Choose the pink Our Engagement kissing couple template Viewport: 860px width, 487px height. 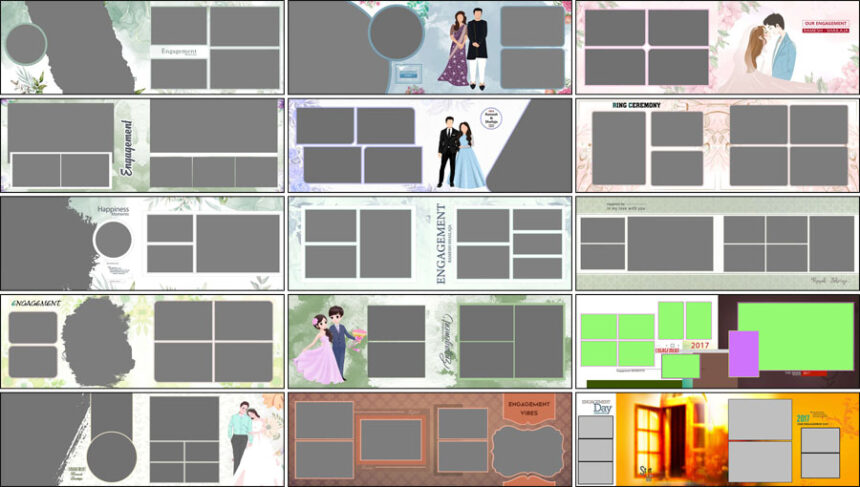click(717, 47)
